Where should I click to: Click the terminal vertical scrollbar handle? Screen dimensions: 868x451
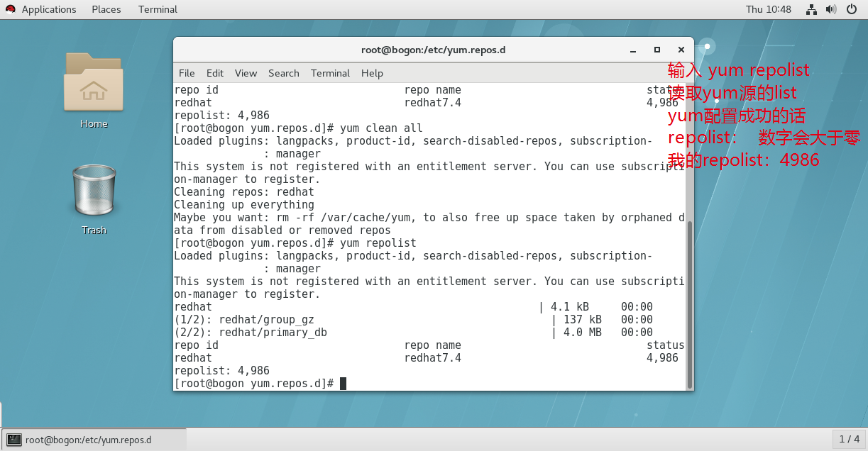pyautogui.click(x=690, y=304)
